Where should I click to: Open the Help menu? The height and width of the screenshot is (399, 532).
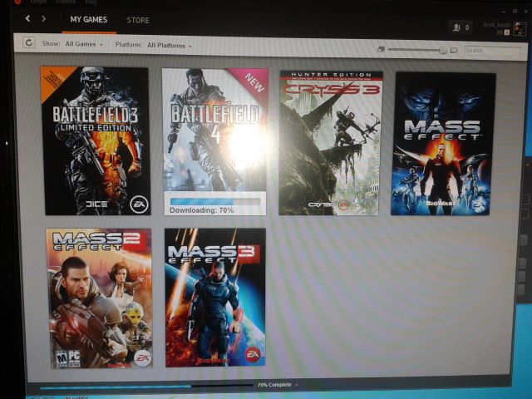[91, 2]
